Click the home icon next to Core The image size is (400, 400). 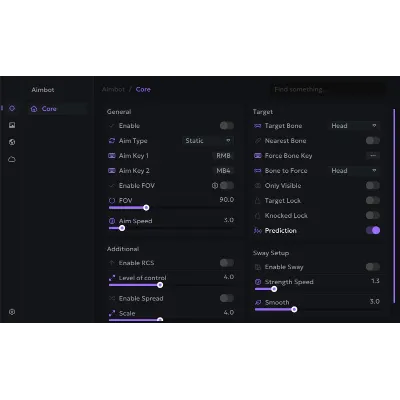pos(34,109)
